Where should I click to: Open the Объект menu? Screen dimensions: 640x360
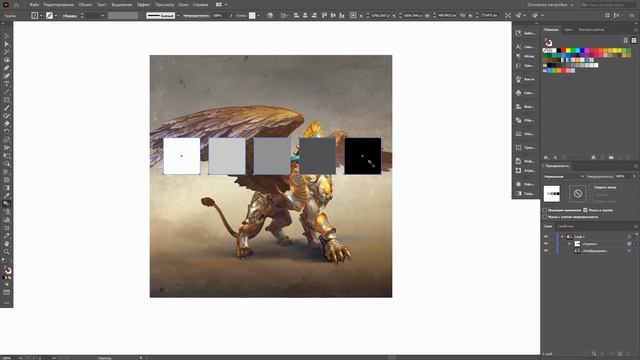[x=85, y=4]
